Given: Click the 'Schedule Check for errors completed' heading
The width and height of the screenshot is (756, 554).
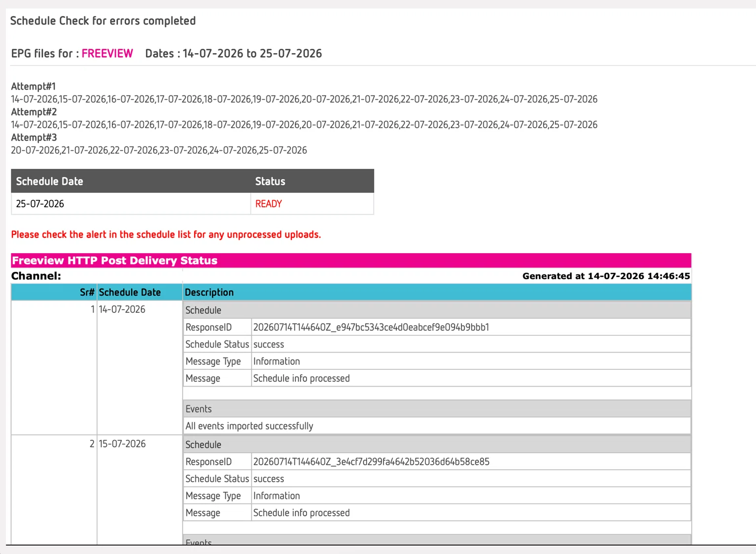Looking at the screenshot, I should click(103, 21).
